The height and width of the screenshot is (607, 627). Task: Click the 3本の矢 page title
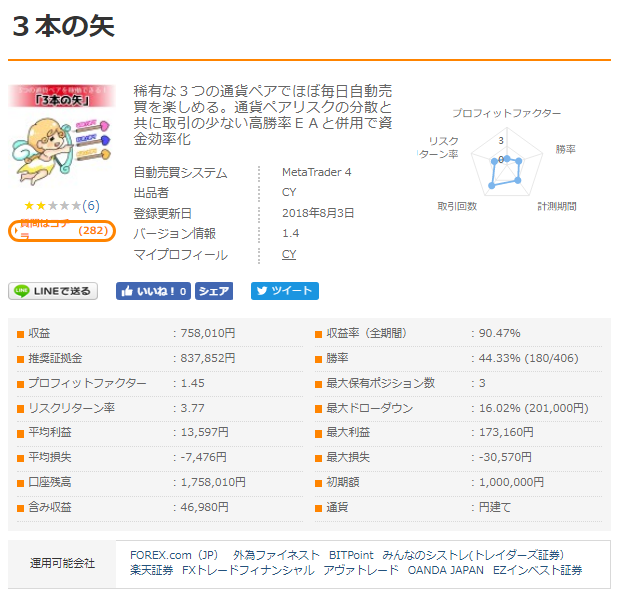click(64, 26)
